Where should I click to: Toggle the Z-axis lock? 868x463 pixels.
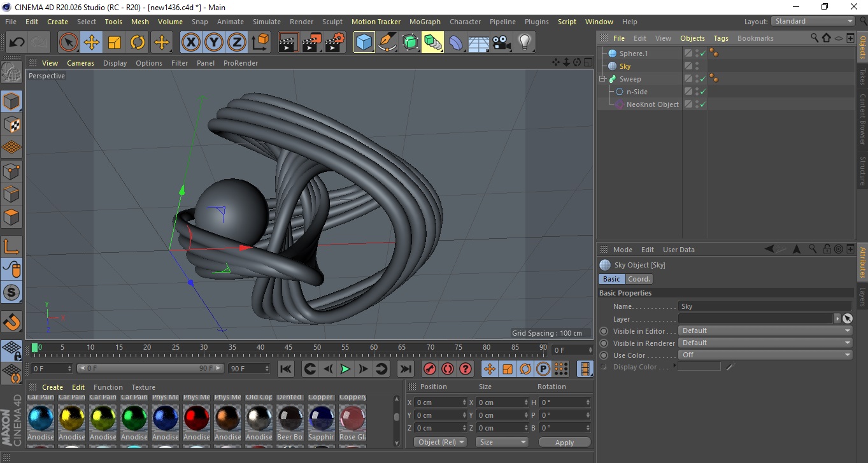pos(237,43)
